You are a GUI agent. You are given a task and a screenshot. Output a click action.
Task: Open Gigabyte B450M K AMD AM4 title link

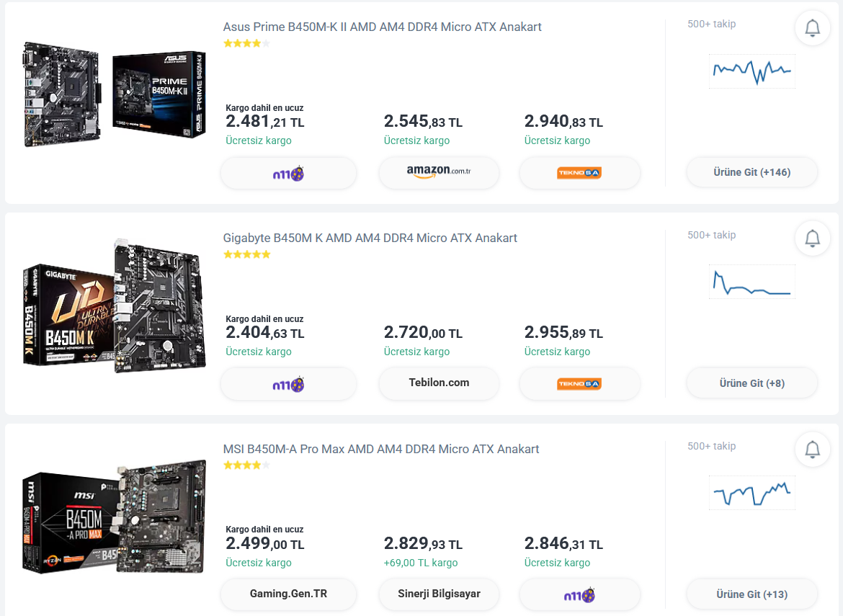point(370,238)
